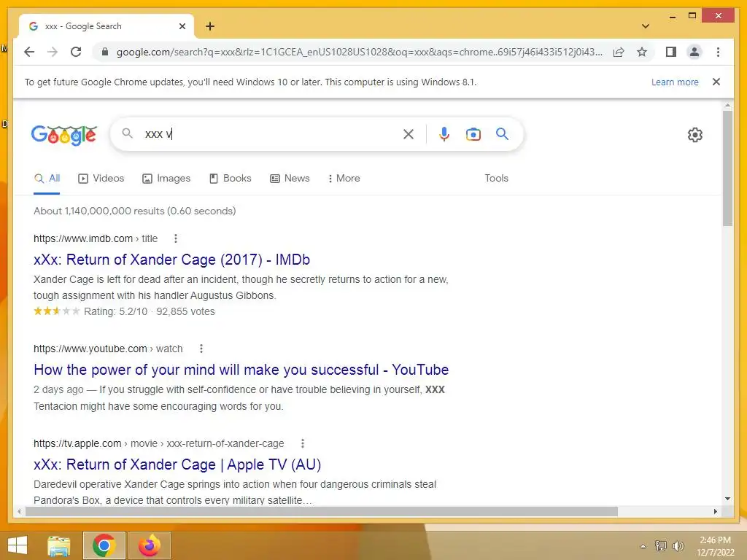Switch to the Videos tab
This screenshot has height=560, width=747.
[101, 179]
